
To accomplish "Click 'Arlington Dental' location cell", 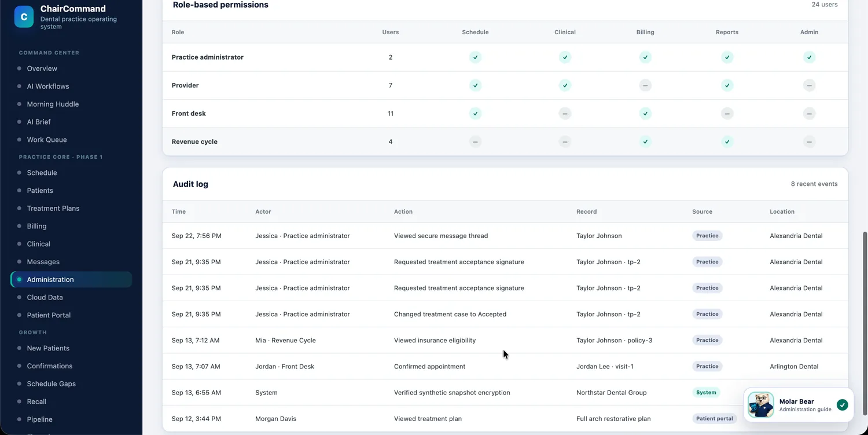I will coord(794,367).
